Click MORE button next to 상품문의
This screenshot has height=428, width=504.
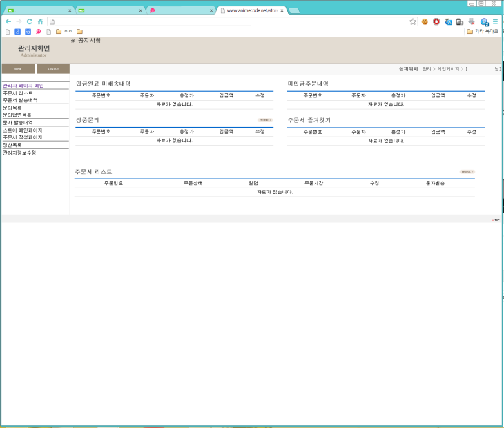click(265, 120)
